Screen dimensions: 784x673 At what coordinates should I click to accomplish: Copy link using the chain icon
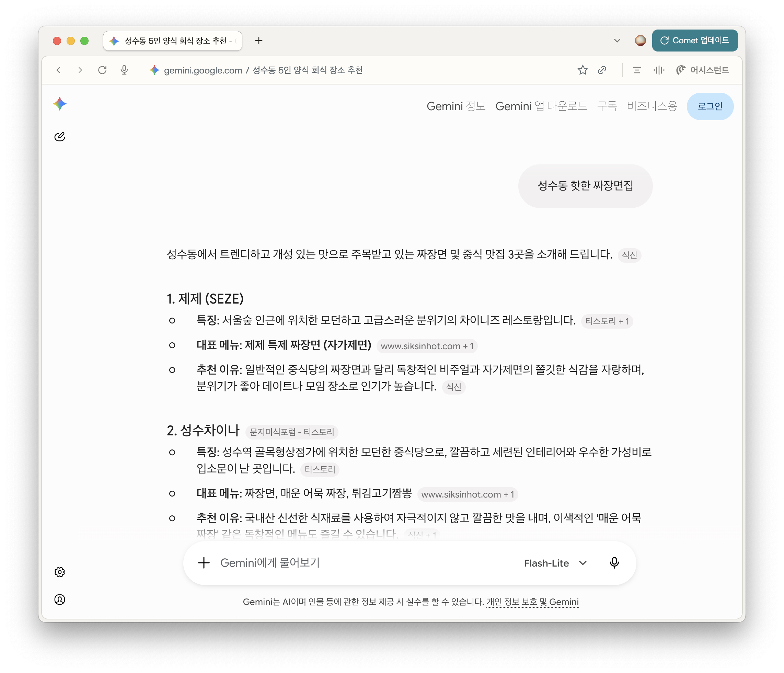tap(602, 70)
